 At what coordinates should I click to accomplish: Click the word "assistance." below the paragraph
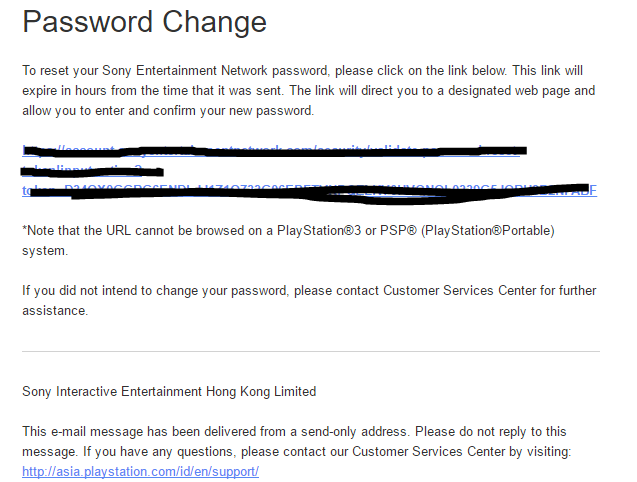point(55,310)
